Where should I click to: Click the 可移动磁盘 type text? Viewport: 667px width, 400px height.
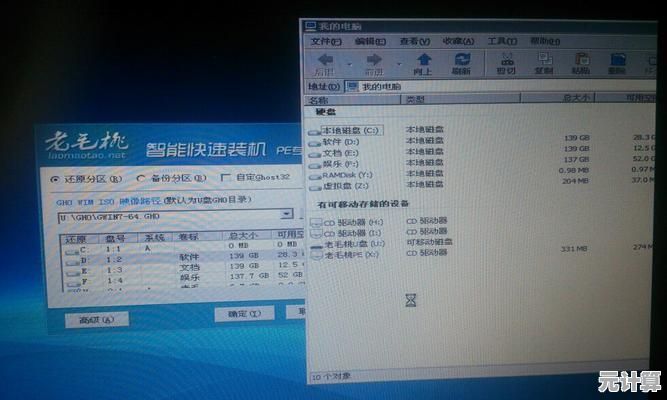pos(429,242)
